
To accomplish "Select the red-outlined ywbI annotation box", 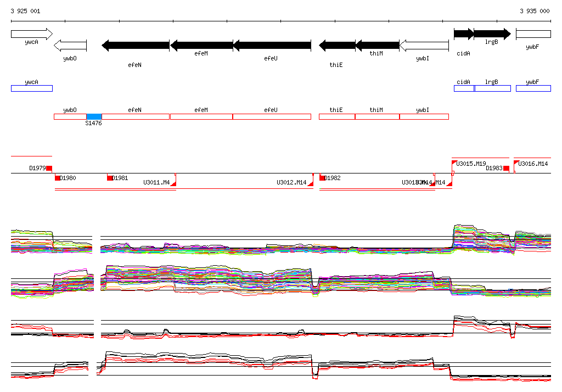I will [x=424, y=116].
